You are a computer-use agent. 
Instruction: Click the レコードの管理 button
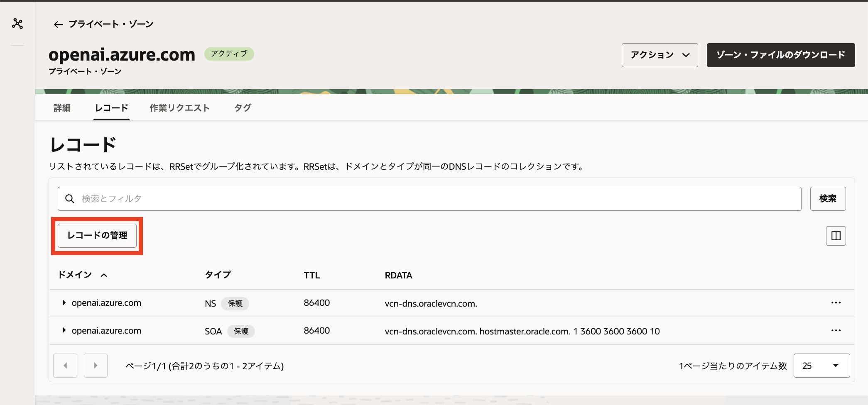tap(97, 235)
